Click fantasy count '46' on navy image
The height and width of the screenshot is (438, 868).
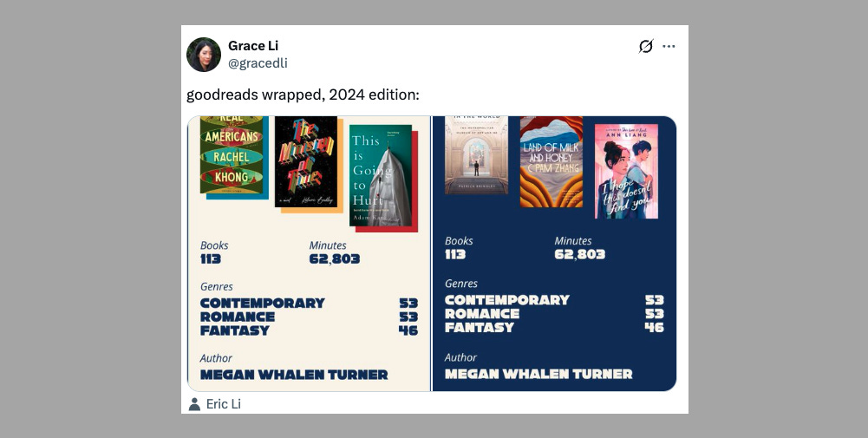(654, 327)
